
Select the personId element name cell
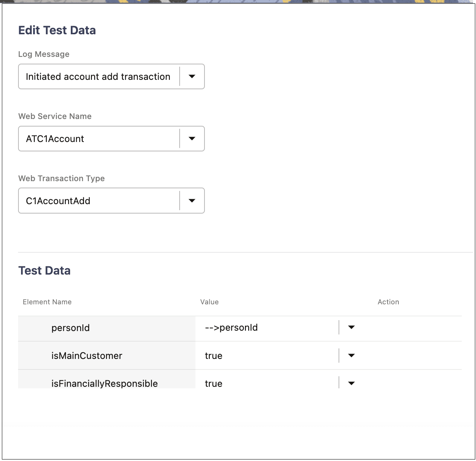pyautogui.click(x=70, y=328)
